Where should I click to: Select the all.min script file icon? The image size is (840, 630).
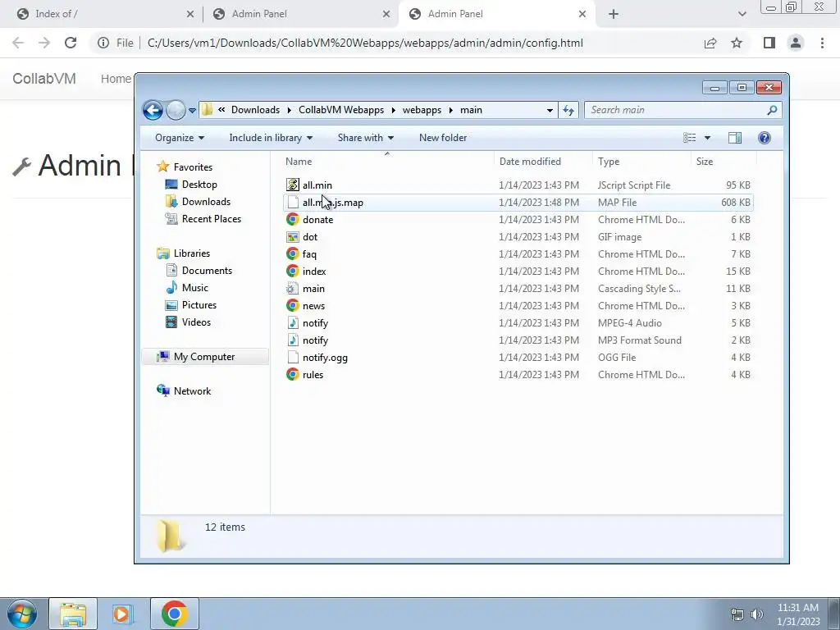tap(293, 185)
